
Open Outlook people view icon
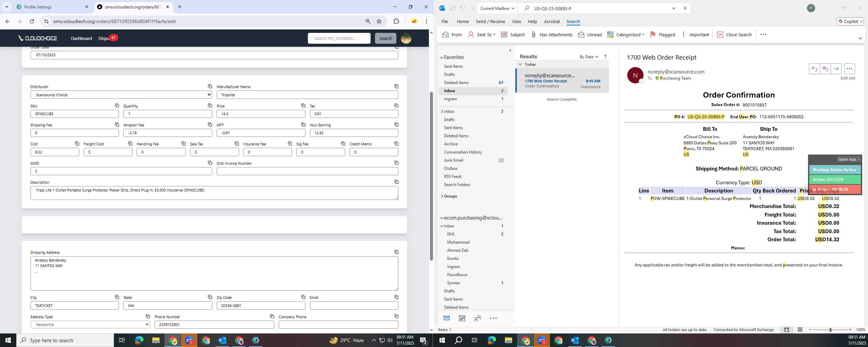click(x=477, y=318)
